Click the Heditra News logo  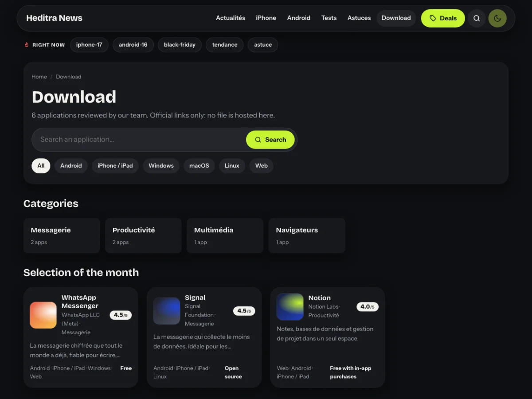54,18
